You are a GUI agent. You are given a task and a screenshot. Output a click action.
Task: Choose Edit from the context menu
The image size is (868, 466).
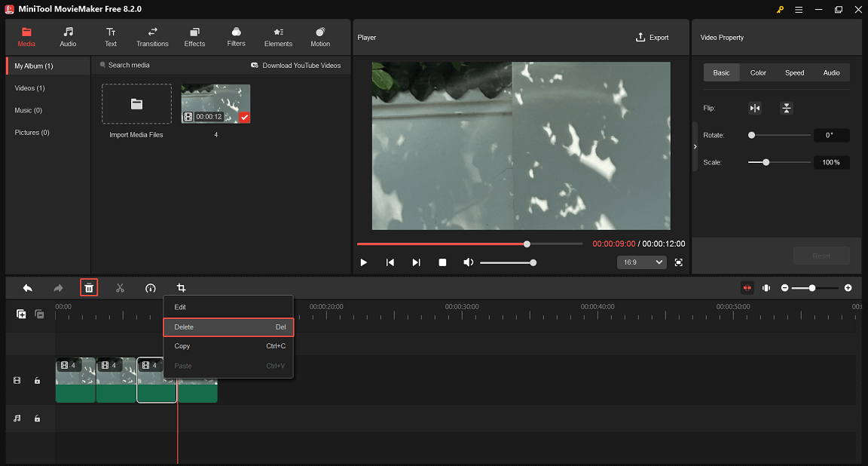[228, 307]
